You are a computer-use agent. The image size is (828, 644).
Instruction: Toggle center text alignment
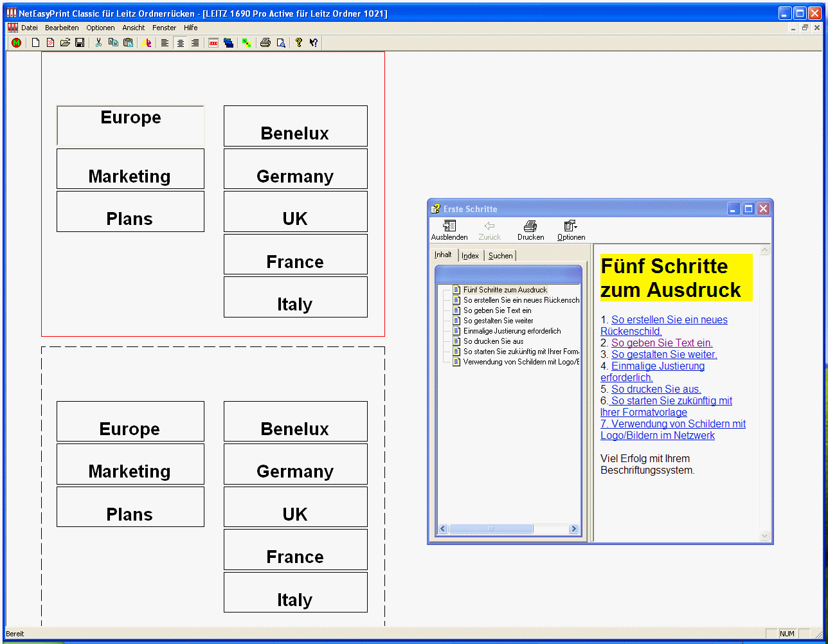pyautogui.click(x=180, y=42)
